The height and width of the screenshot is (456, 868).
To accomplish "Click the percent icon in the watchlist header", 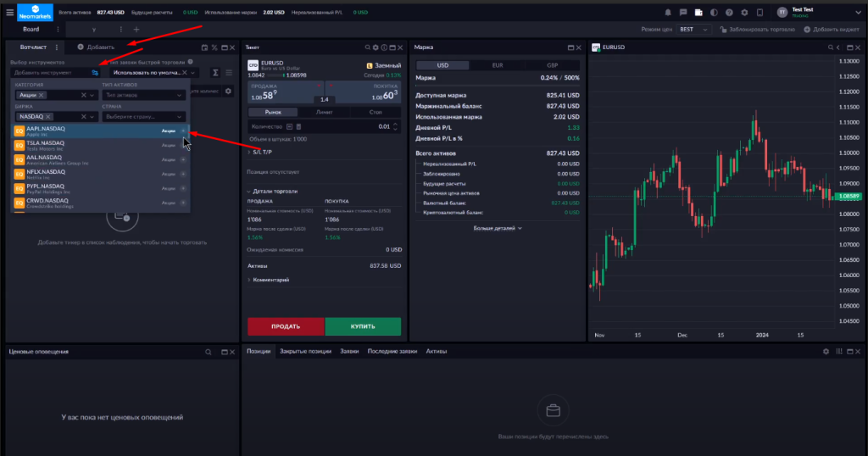I will [x=214, y=47].
